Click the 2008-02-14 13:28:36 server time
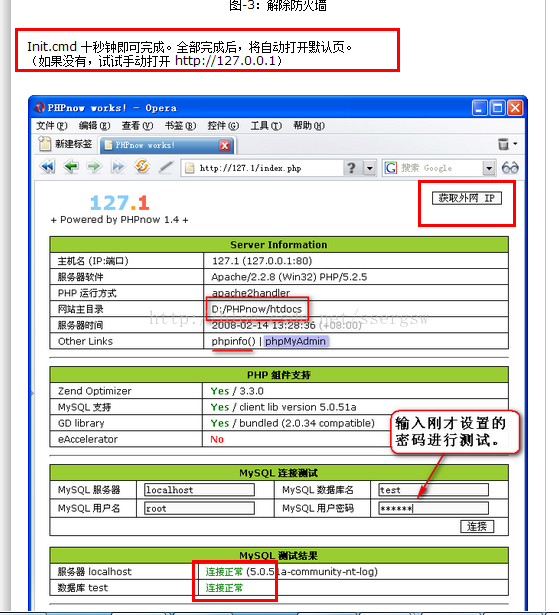The image size is (559, 615). click(263, 325)
